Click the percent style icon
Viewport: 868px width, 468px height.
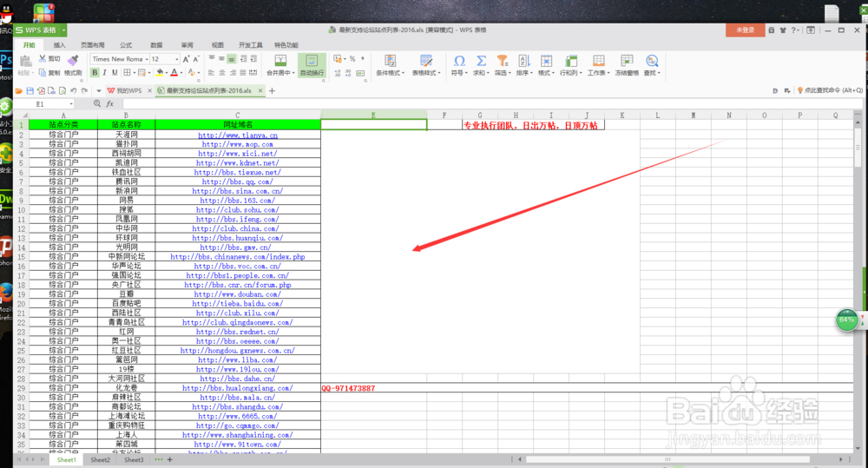click(352, 59)
